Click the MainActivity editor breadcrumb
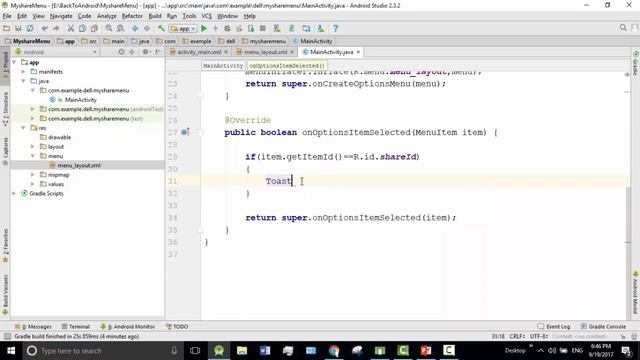The height and width of the screenshot is (360, 640). (223, 66)
